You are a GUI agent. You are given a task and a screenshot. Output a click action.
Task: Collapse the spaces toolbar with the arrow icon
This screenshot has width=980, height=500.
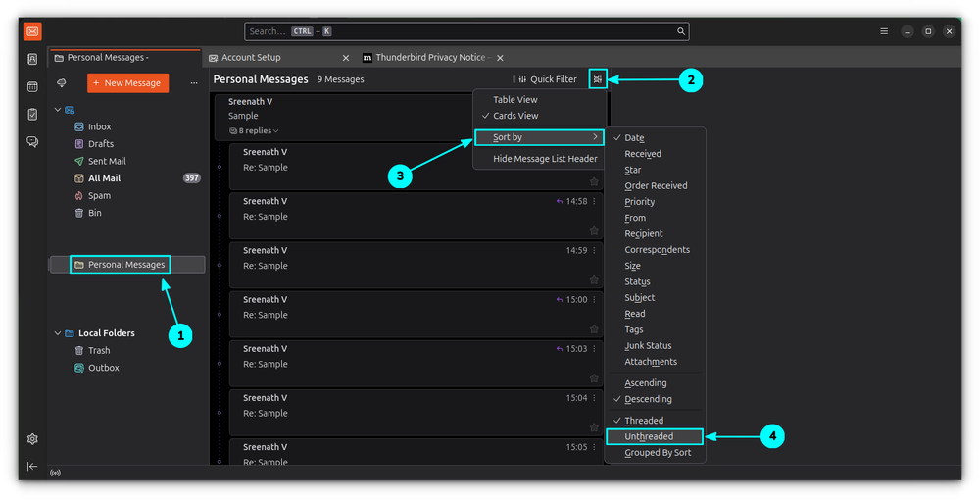(x=32, y=466)
